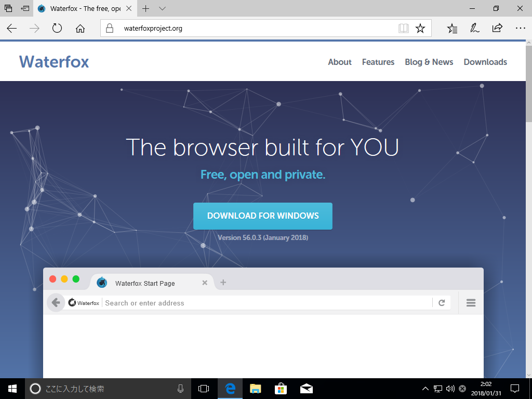Image resolution: width=532 pixels, height=399 pixels.
Task: Click the Version 56.0.3 text
Action: pyautogui.click(x=263, y=237)
